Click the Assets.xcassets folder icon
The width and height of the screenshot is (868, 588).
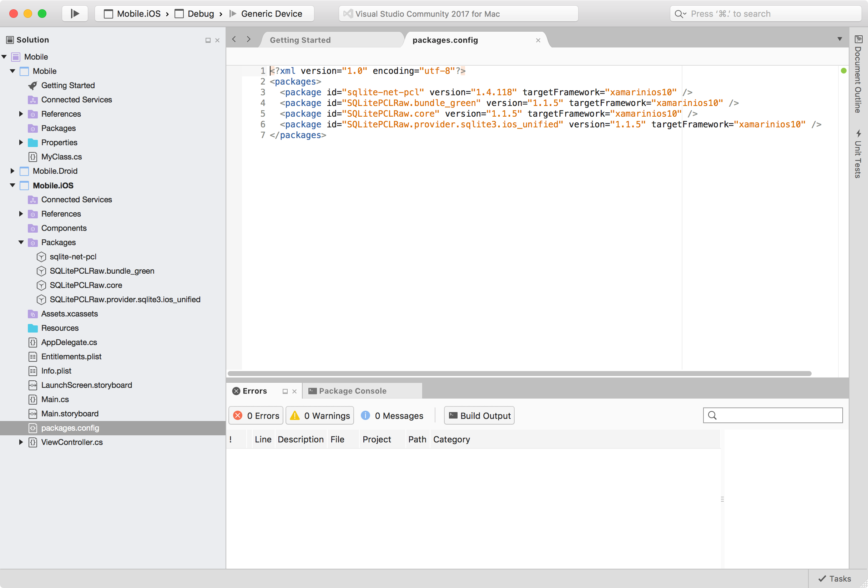click(x=33, y=314)
